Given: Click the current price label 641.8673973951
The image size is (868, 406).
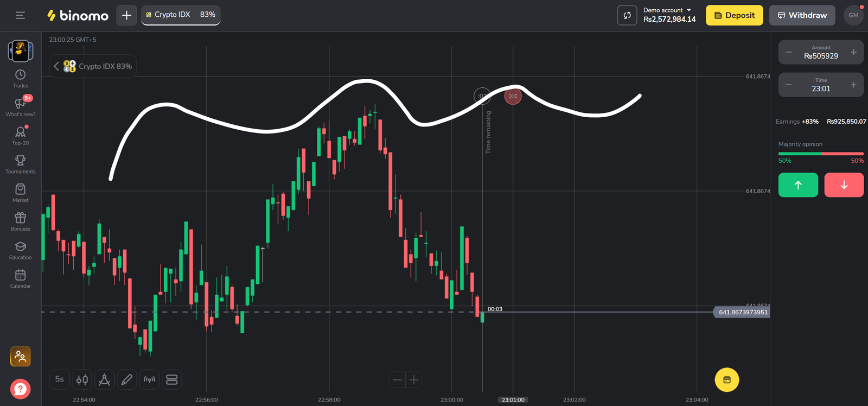Looking at the screenshot, I should click(743, 312).
